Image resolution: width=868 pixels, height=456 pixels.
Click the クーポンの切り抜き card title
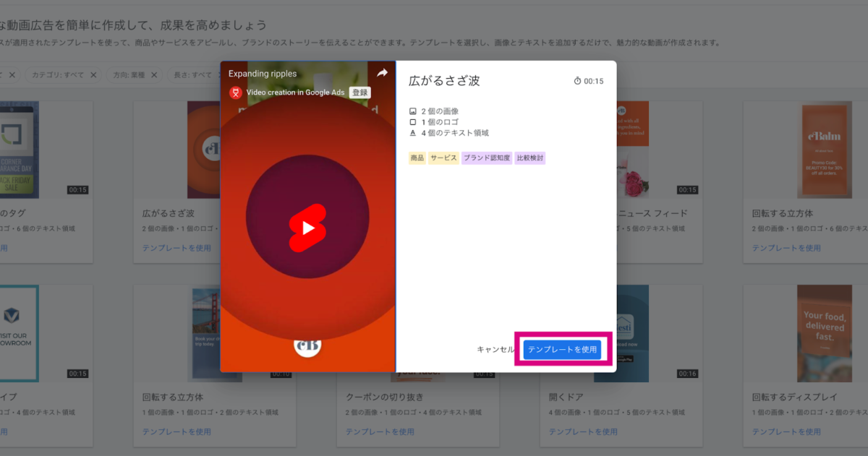(384, 397)
